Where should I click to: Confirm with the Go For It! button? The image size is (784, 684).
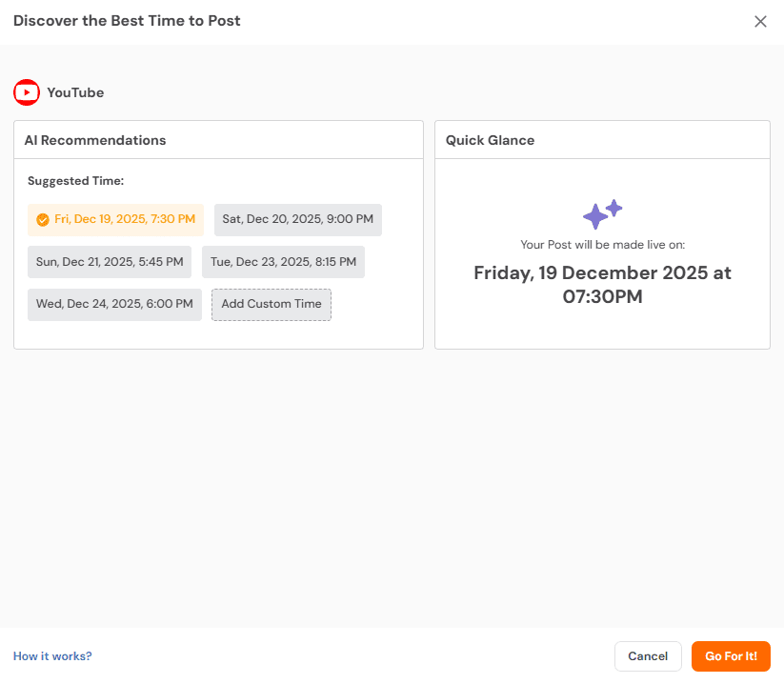(x=731, y=656)
